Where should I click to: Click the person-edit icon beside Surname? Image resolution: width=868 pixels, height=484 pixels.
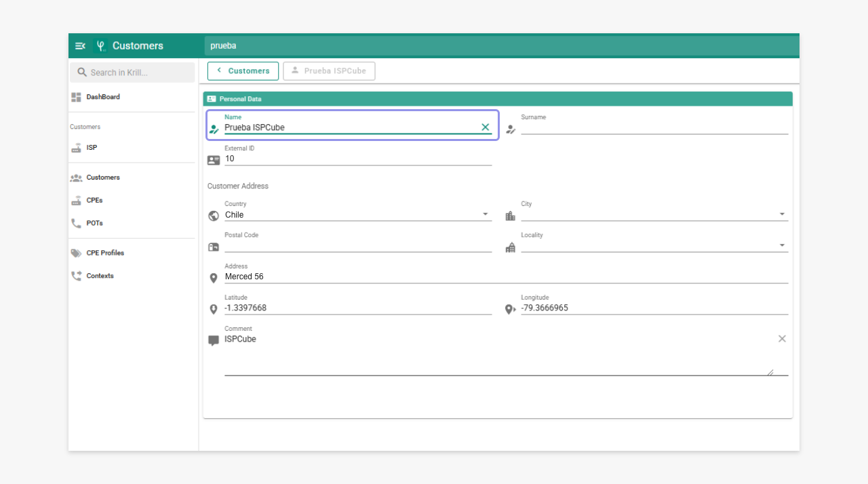pyautogui.click(x=511, y=129)
